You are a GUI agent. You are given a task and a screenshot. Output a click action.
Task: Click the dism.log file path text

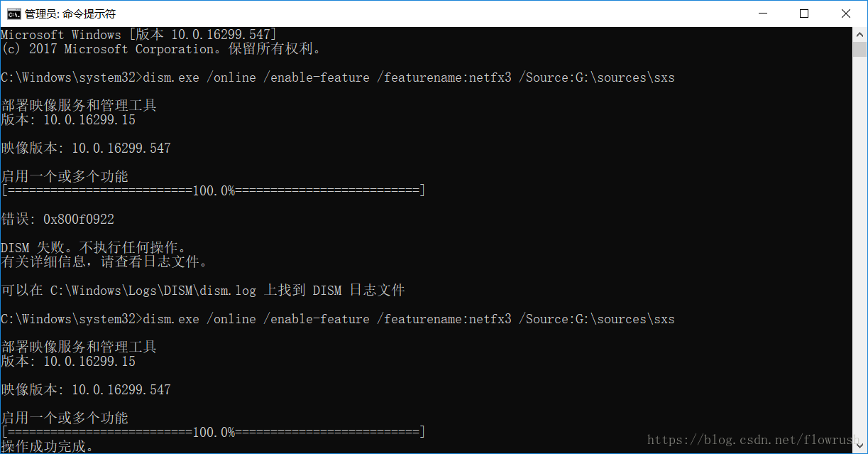[153, 291]
